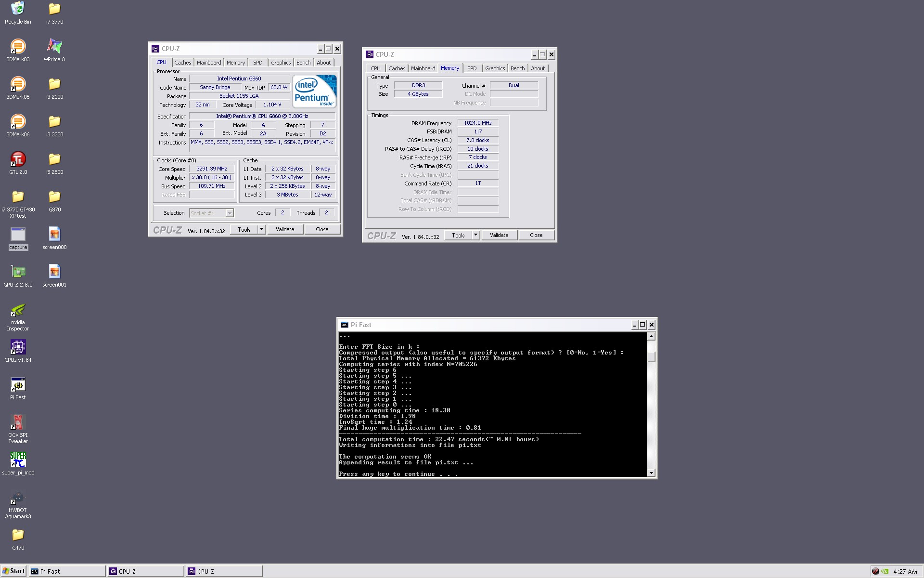
Task: Click Validate button in right CPU-Z window
Action: [499, 235]
